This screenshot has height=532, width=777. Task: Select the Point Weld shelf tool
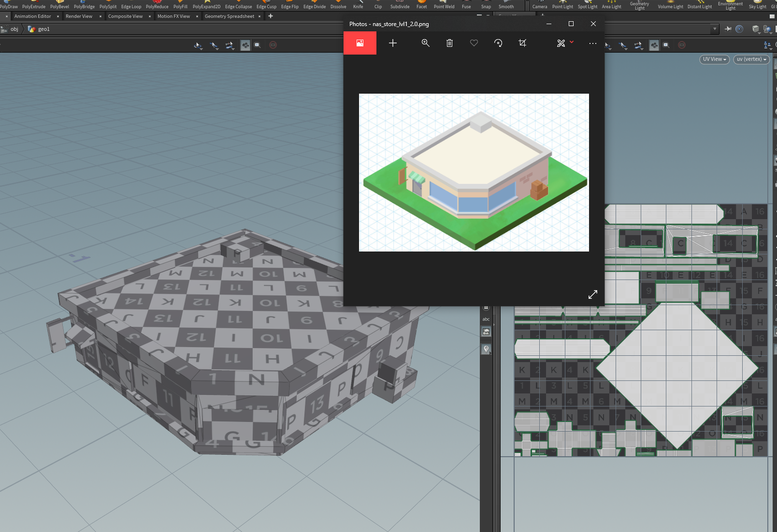tap(444, 5)
